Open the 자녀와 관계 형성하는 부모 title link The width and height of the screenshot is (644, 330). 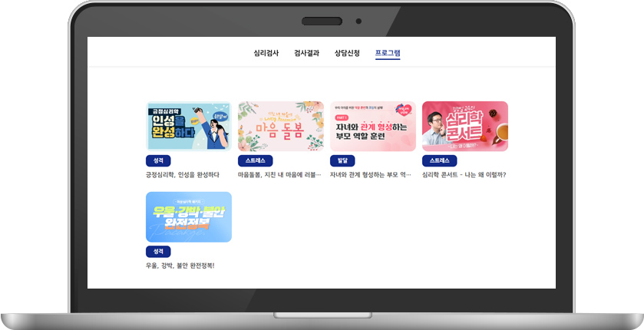(371, 175)
